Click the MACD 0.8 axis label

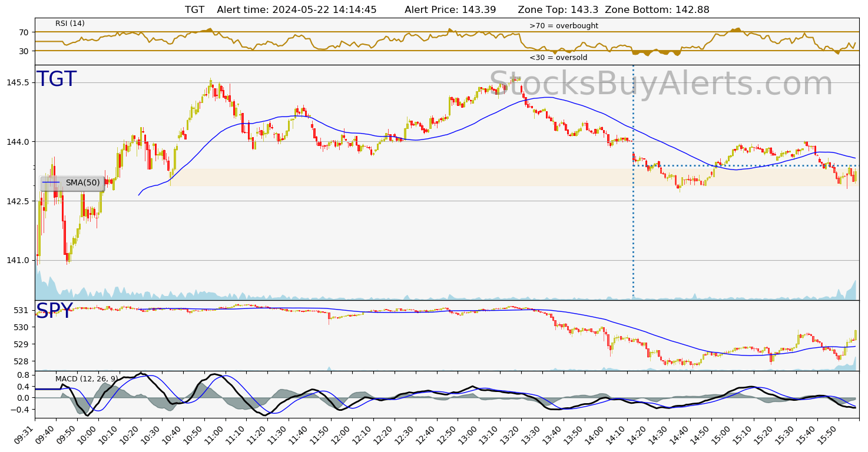(24, 375)
